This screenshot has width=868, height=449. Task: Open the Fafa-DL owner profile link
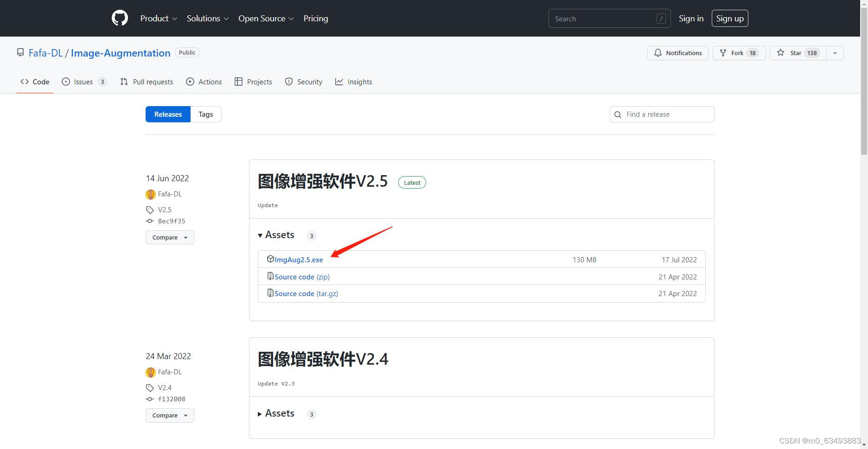click(45, 53)
